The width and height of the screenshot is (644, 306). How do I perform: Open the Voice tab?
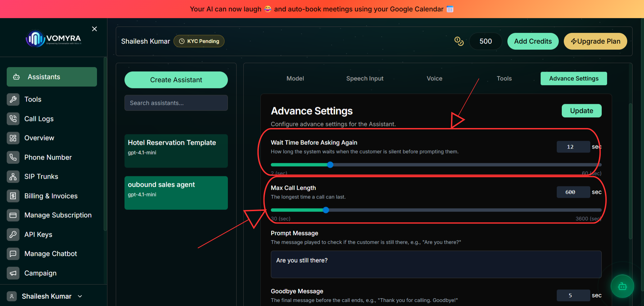434,78
